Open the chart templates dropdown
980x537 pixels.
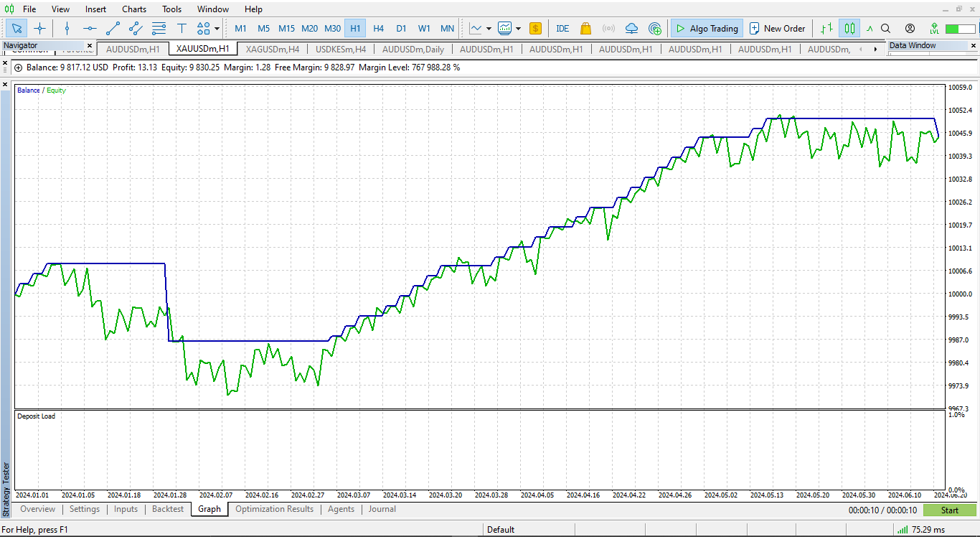(x=518, y=28)
